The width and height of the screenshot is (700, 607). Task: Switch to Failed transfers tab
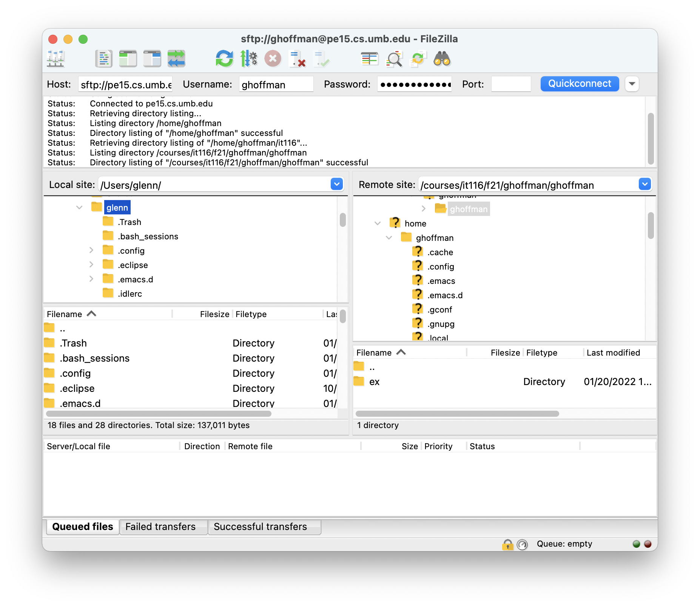(163, 527)
